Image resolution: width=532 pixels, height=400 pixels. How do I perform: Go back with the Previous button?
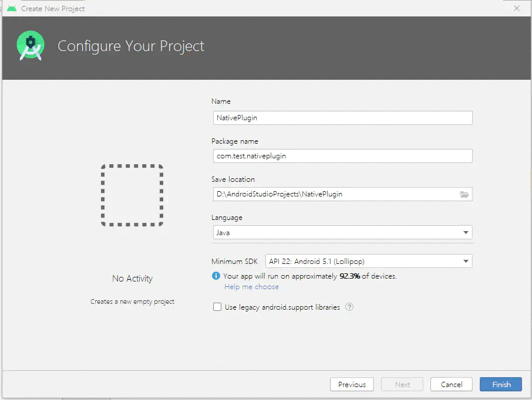352,384
